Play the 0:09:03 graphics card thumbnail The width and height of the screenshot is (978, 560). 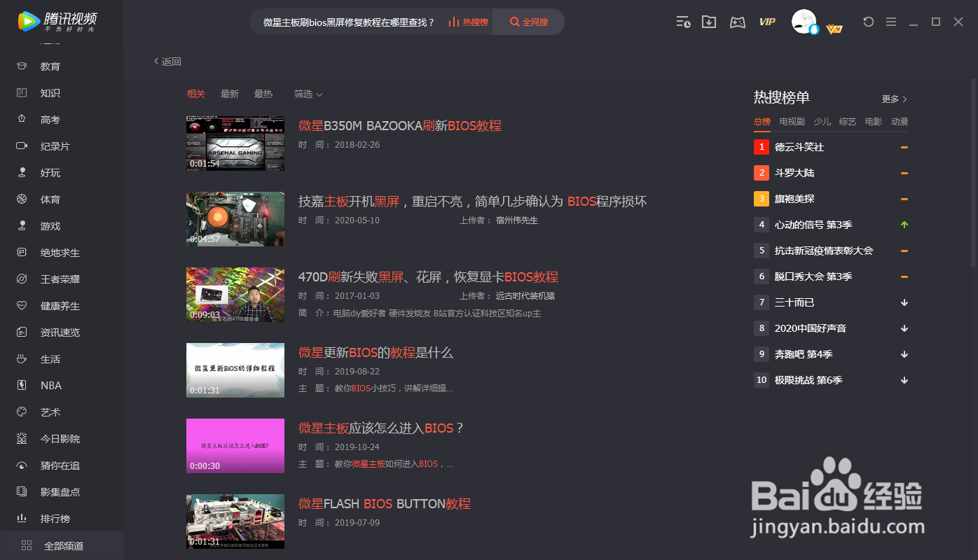235,295
